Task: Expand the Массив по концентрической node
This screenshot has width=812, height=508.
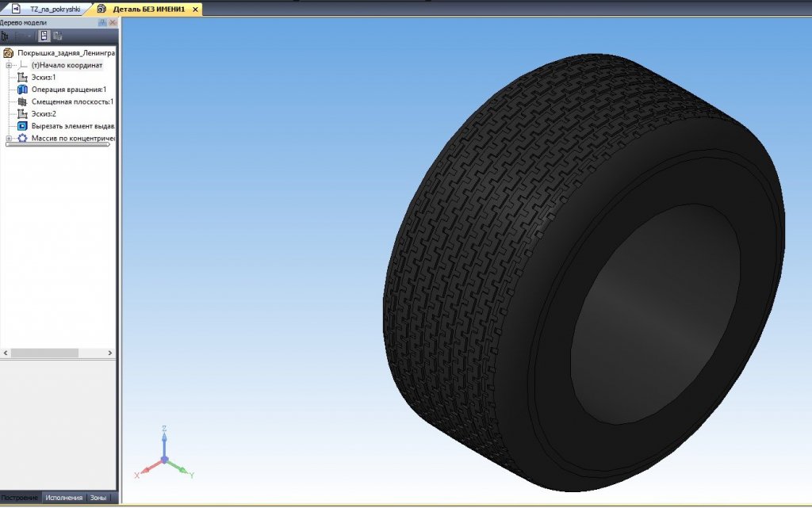Action: tap(9, 139)
